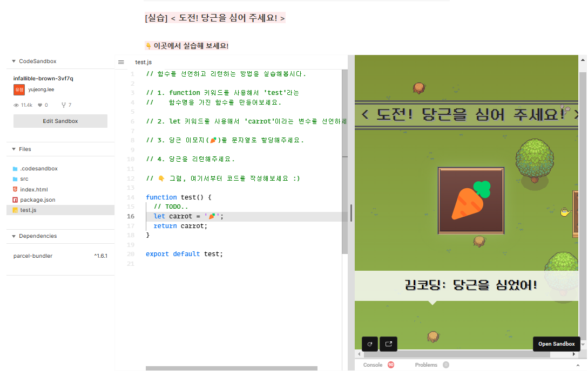Screen dimensions: 588x371
Task: Collapse the Dependencies section triangle
Action: [x=14, y=236]
